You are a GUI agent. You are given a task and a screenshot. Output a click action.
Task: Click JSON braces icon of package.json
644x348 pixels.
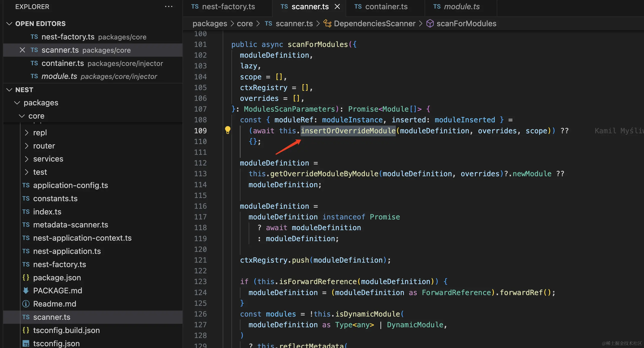(26, 278)
